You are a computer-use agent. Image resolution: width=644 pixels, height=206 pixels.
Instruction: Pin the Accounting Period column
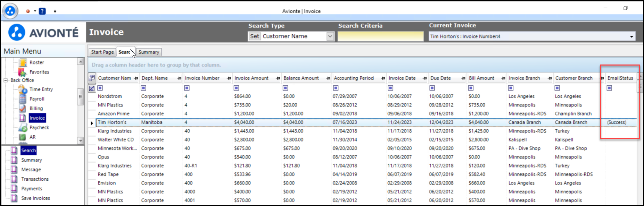(x=383, y=78)
